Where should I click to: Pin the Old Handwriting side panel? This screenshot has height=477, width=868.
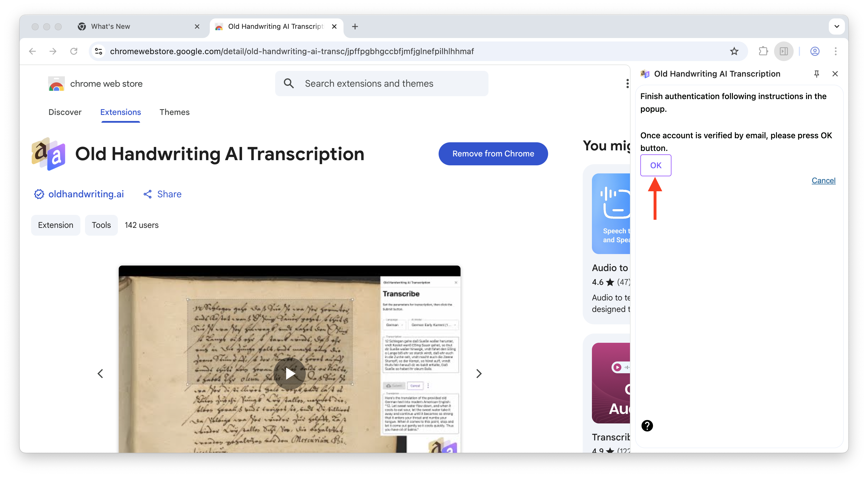coord(816,74)
